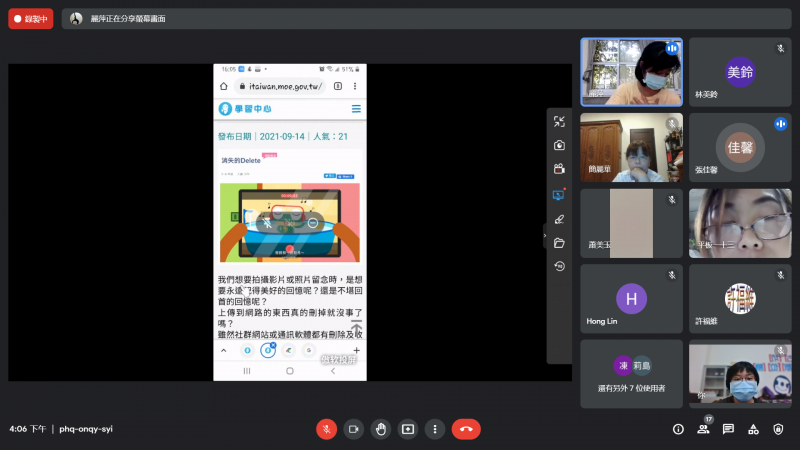Open the folder icon in side toolbar
The height and width of the screenshot is (450, 800).
[559, 243]
